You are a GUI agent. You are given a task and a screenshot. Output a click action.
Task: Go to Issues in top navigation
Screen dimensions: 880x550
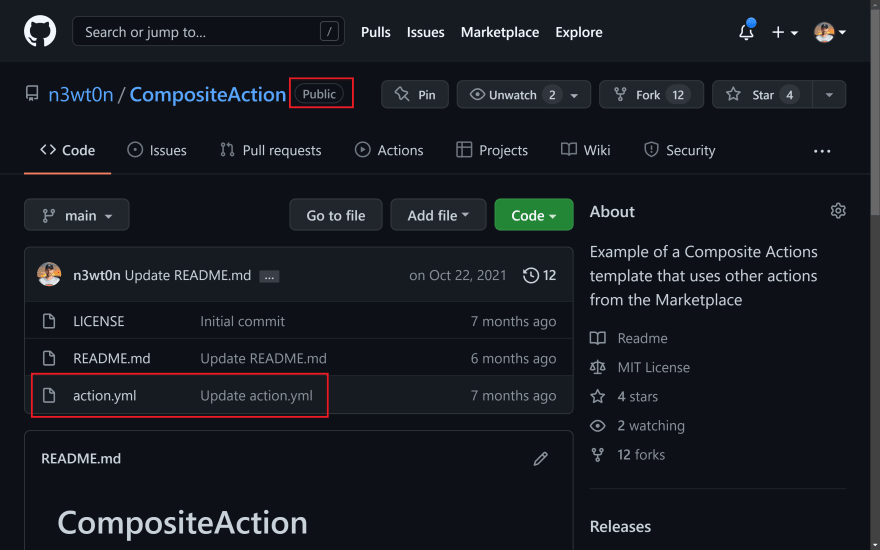tap(425, 32)
